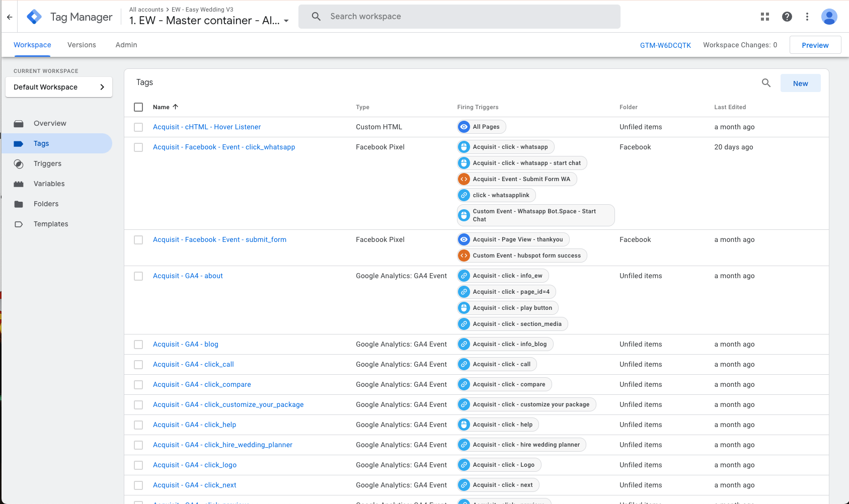The width and height of the screenshot is (849, 504).
Task: Click the Submit Form WA trigger code icon
Action: click(x=464, y=179)
